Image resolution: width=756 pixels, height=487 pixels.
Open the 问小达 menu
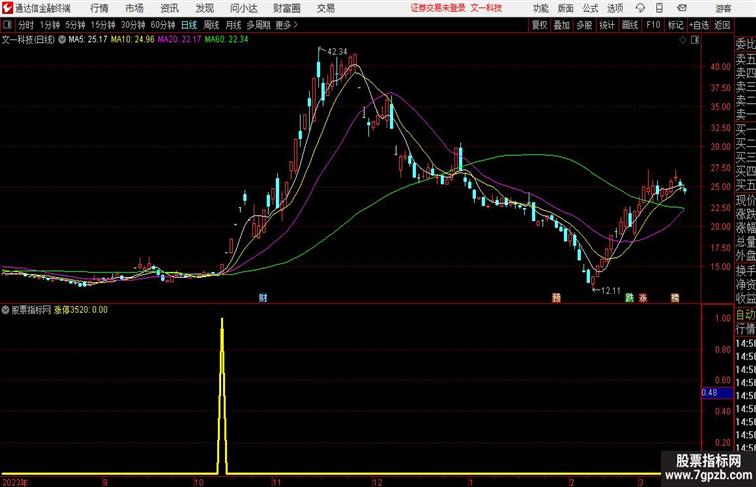244,8
